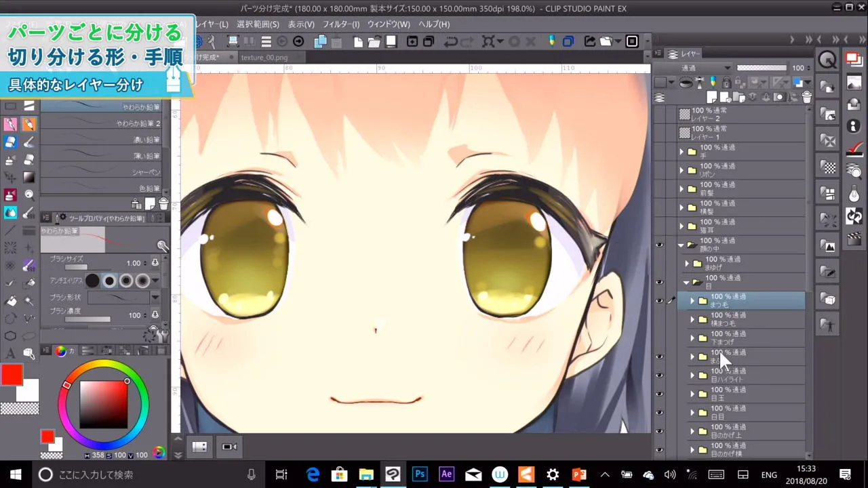Hide the 顔の中 folder layer
This screenshot has height=488, width=868.
[659, 245]
